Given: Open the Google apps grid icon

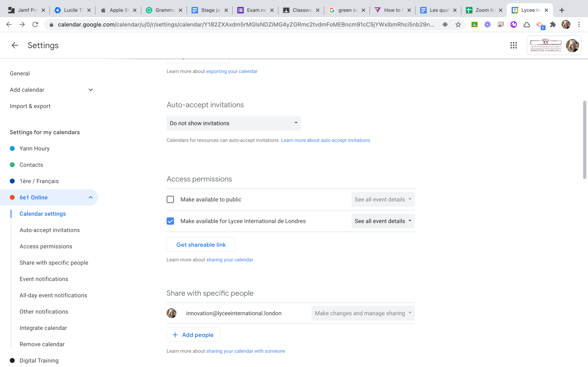Looking at the screenshot, I should 513,45.
